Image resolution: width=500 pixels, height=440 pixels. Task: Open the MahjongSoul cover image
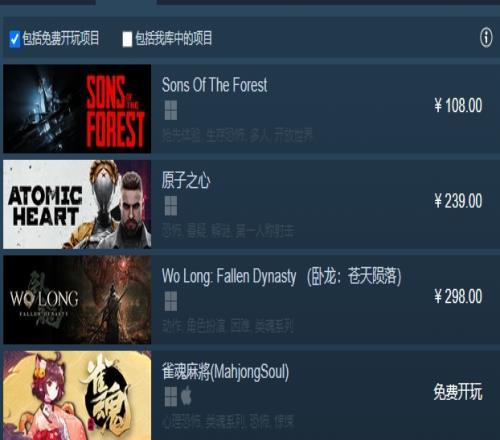point(77,395)
